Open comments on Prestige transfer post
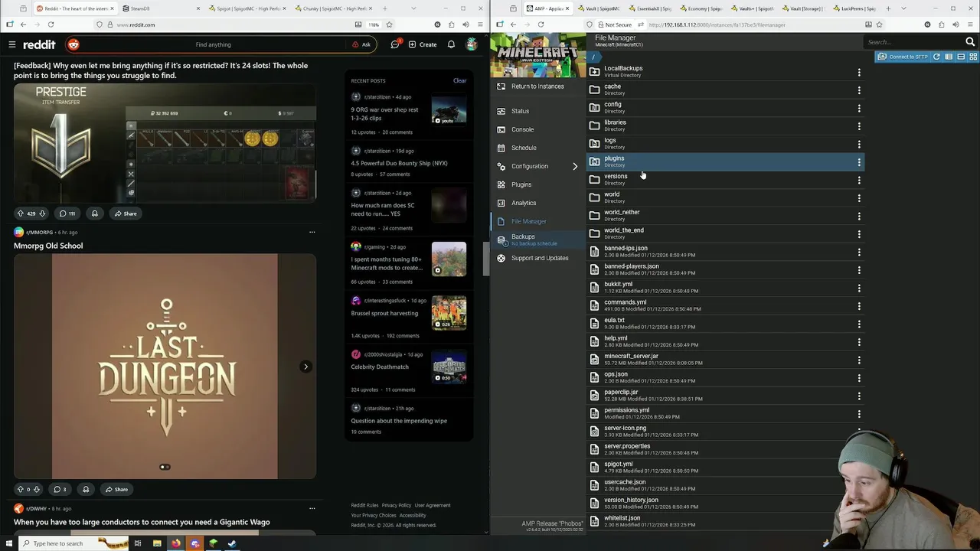This screenshot has height=551, width=980. 67,214
